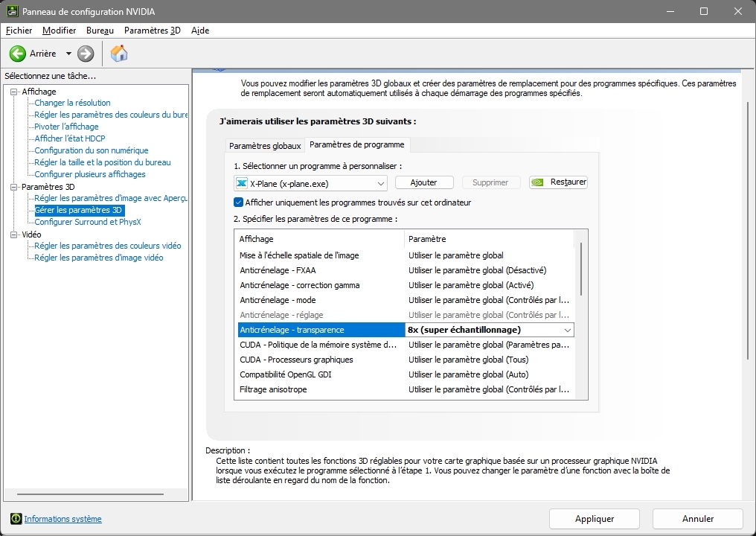Click Utiliser le paramètre global (Tous) value

(x=469, y=360)
